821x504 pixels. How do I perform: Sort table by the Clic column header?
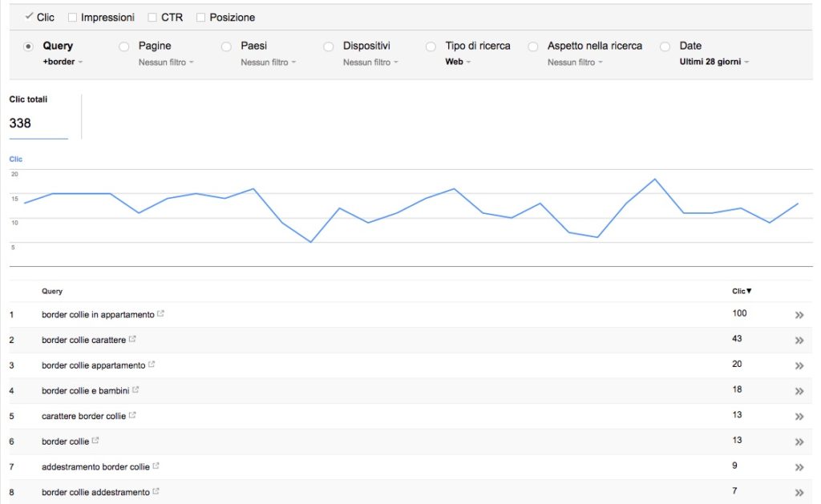point(742,291)
